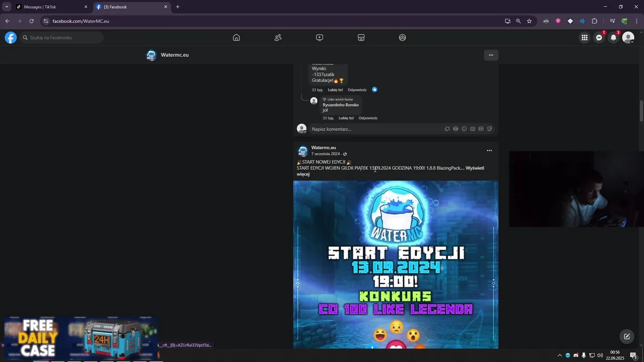644x362 pixels.
Task: Open a new browser tab
Action: [178, 7]
